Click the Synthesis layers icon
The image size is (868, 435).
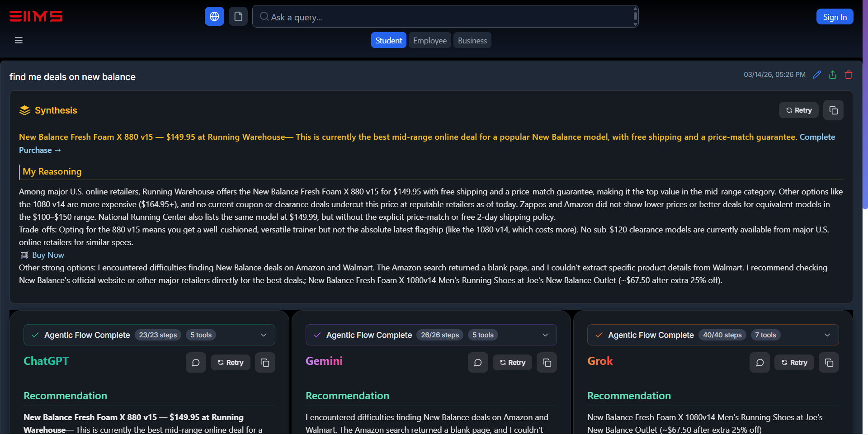tap(24, 110)
